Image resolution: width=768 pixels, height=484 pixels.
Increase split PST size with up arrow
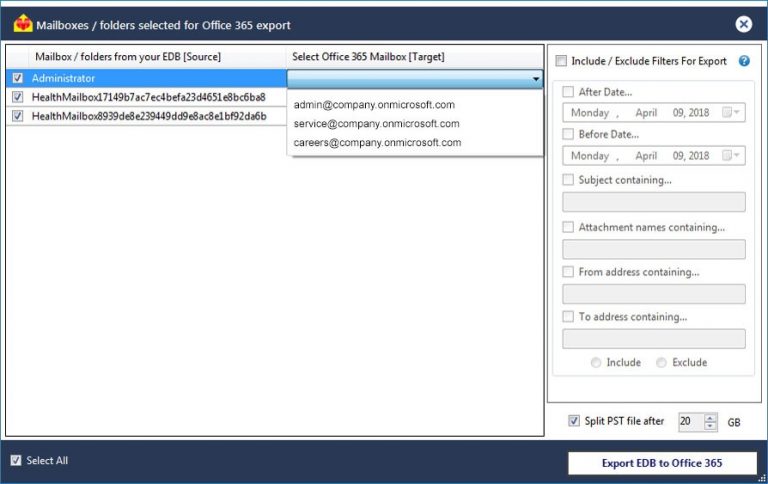click(x=710, y=418)
